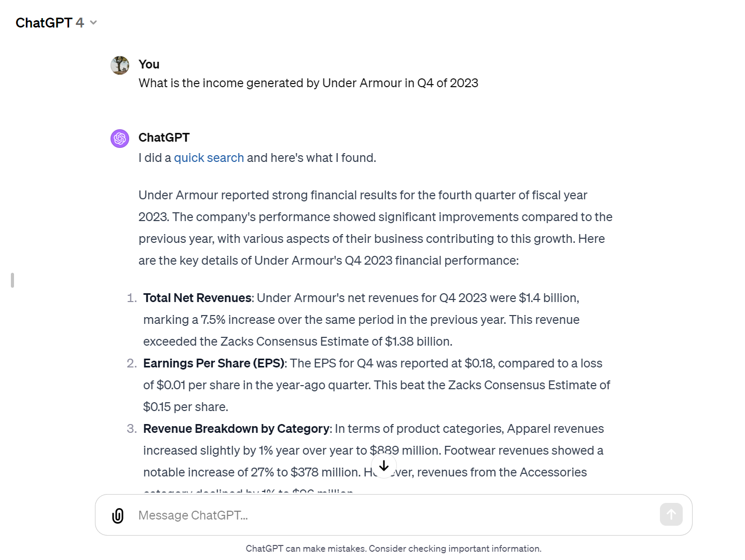Jump to bottom with the down-arrow button
Image resolution: width=745 pixels, height=560 pixels.
point(384,466)
